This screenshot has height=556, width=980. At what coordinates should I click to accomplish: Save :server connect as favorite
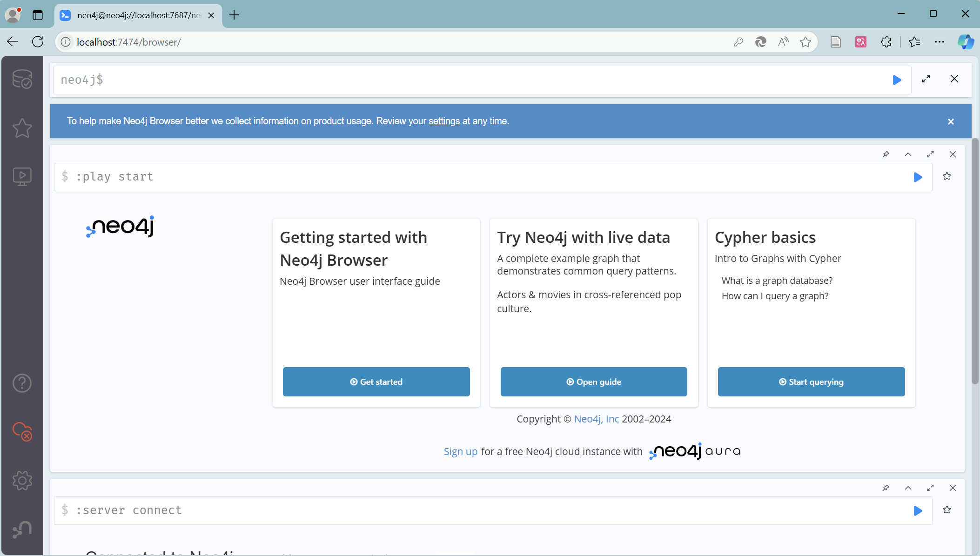(947, 510)
